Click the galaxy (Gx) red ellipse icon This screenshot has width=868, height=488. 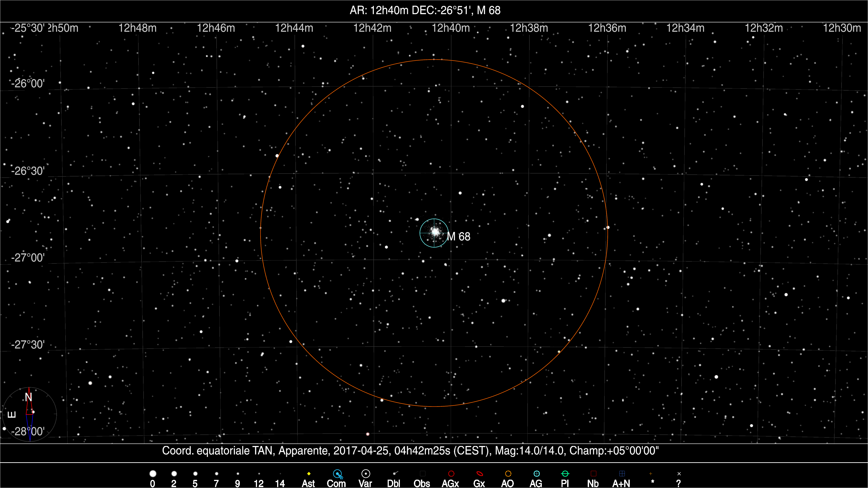pos(479,474)
